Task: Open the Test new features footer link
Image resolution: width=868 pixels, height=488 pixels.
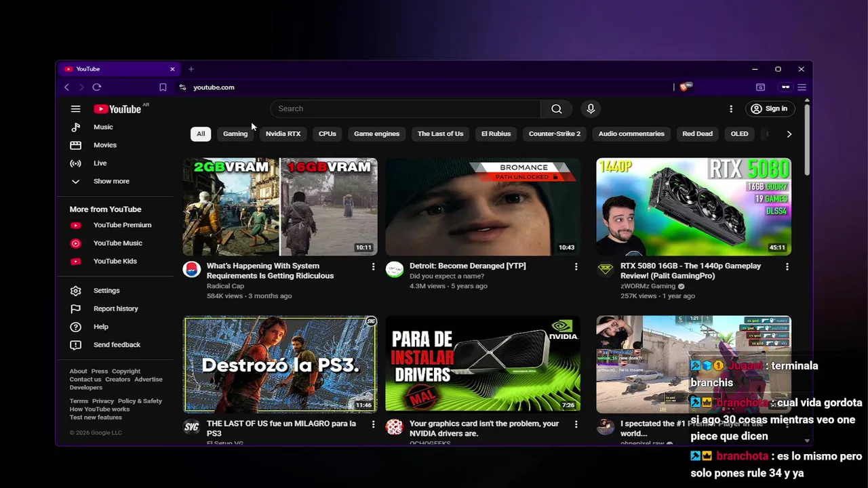Action: [x=96, y=418]
